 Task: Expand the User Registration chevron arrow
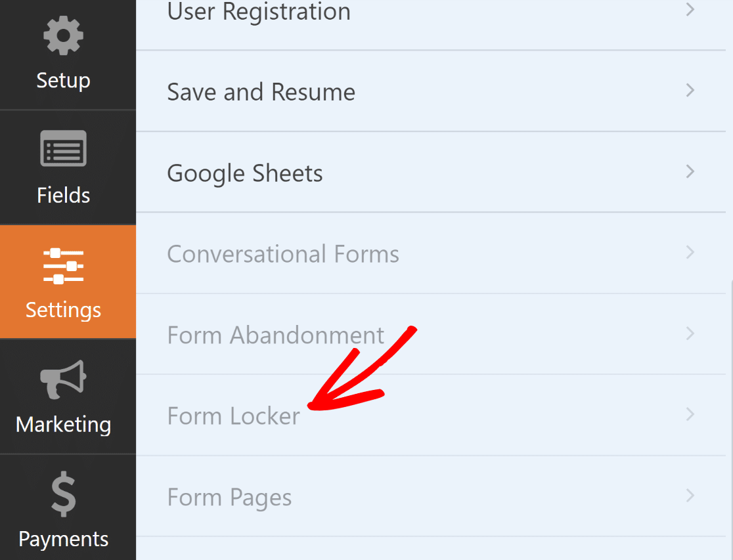(690, 9)
